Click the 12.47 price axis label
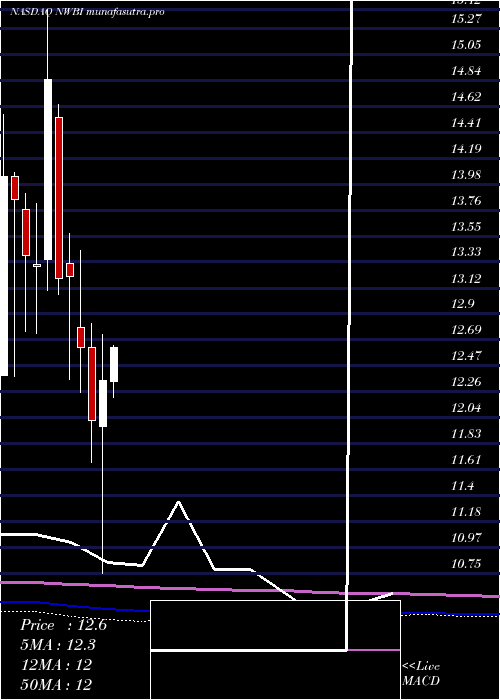 (466, 356)
